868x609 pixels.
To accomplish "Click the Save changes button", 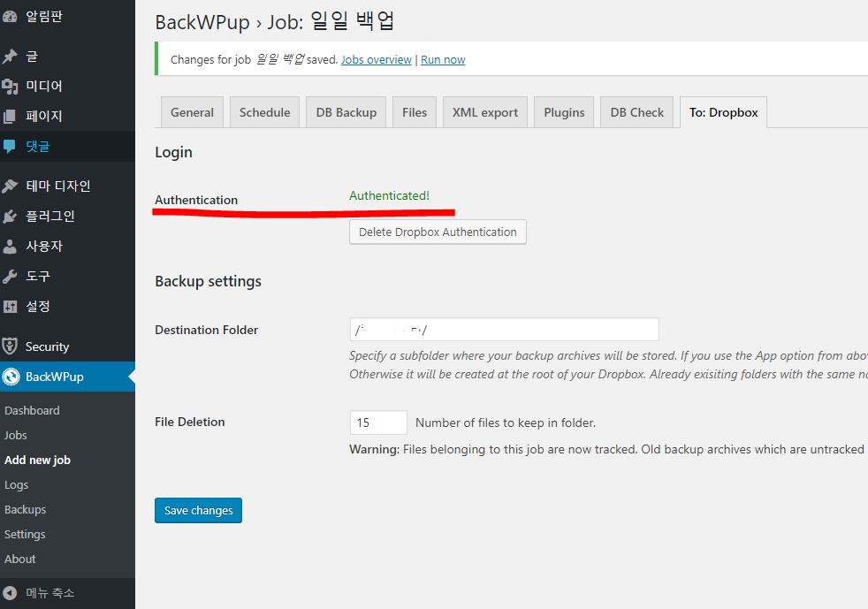I will tap(198, 511).
